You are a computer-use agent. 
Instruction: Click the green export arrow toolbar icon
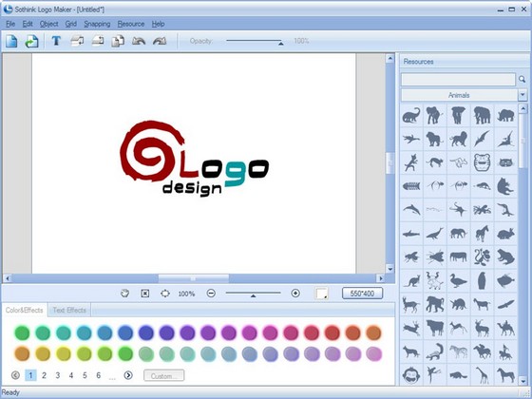click(x=31, y=42)
